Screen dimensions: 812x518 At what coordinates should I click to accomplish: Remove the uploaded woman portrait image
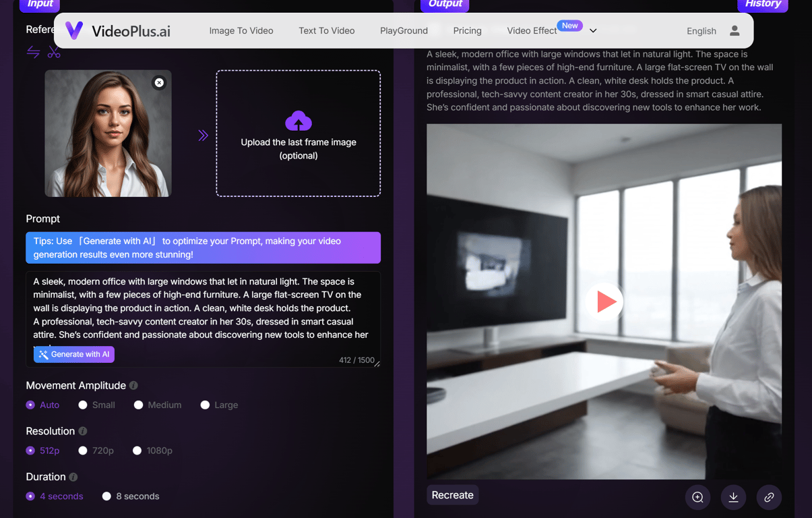[159, 82]
